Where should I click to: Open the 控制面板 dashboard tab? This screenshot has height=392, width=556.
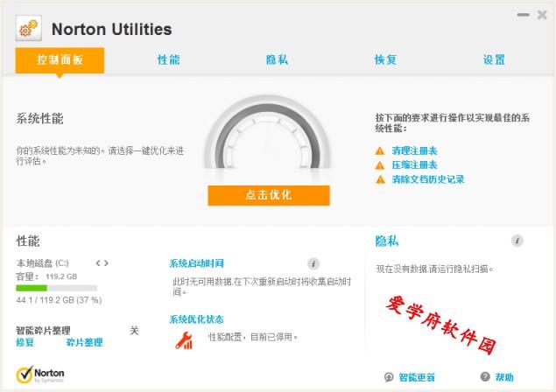click(60, 60)
